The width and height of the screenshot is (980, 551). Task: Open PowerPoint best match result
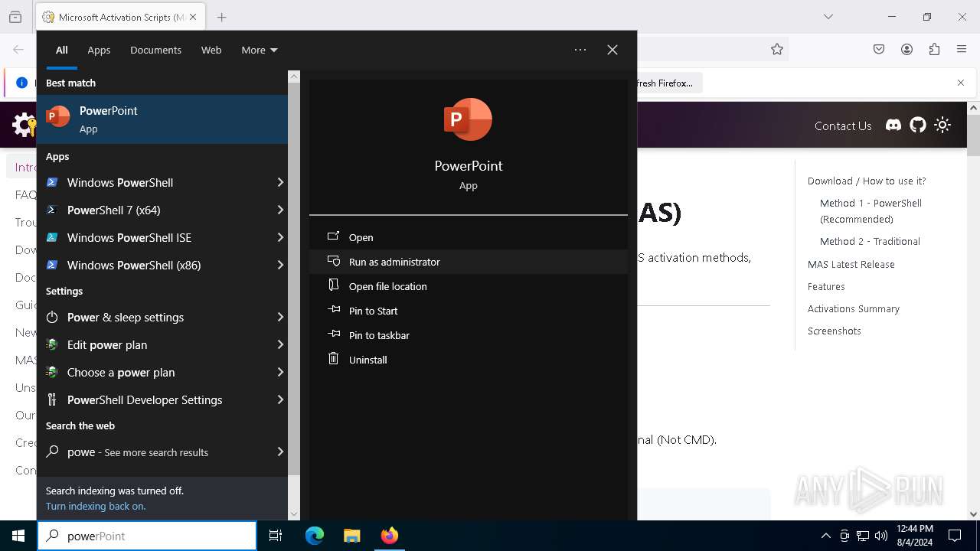pyautogui.click(x=162, y=119)
